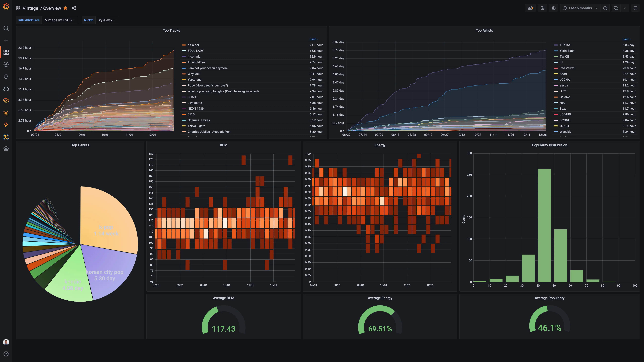This screenshot has width=644, height=362.
Task: Open the search dashboards icon in sidebar
Action: (x=6, y=28)
